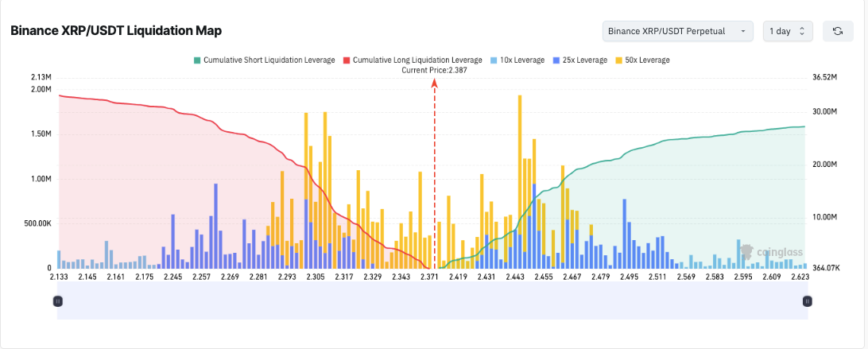Click the 1.00M left axis label

click(41, 179)
